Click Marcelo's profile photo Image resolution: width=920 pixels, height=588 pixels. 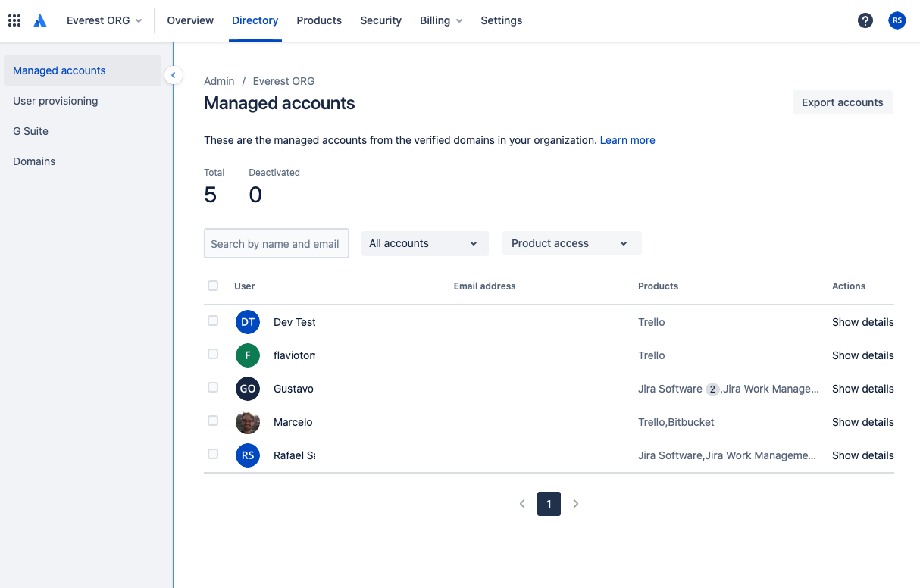[248, 422]
